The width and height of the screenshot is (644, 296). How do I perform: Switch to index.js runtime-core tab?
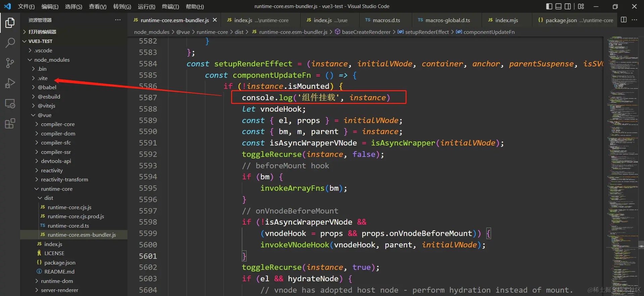tap(261, 20)
